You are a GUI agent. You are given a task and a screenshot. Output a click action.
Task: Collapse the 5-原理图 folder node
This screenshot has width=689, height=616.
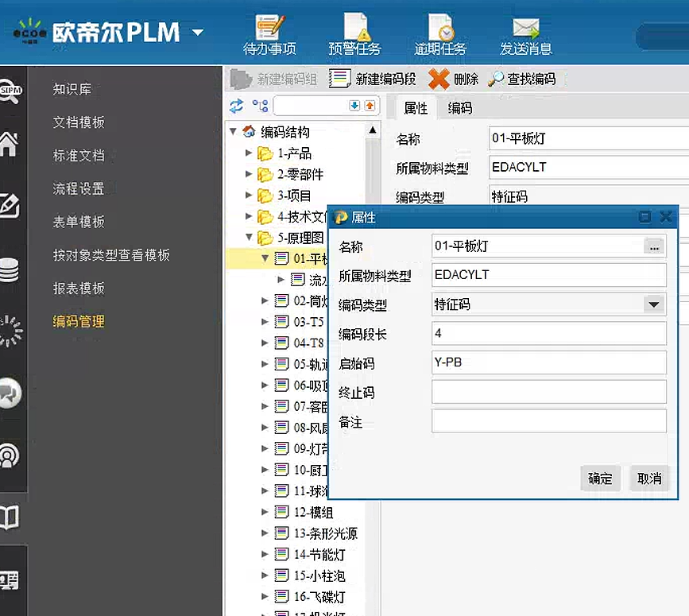point(249,238)
